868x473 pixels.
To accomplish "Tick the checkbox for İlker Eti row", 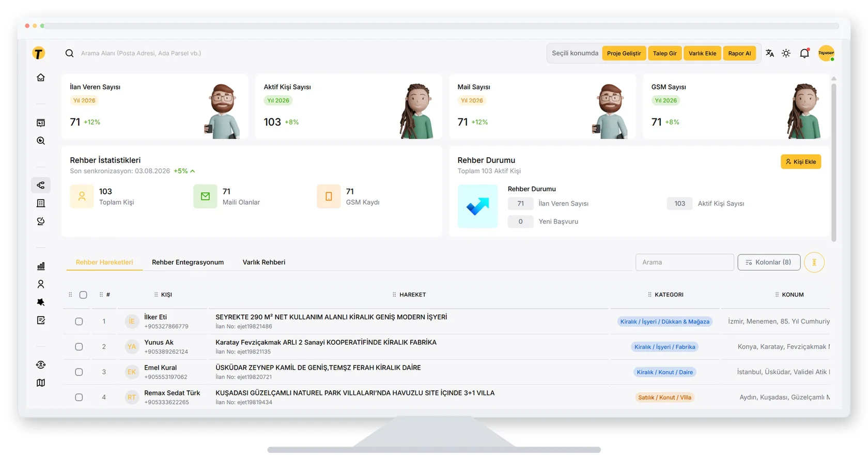I will [x=79, y=322].
